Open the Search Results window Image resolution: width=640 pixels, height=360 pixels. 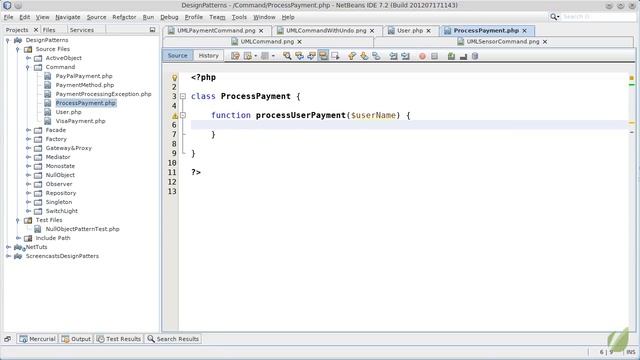click(x=173, y=339)
